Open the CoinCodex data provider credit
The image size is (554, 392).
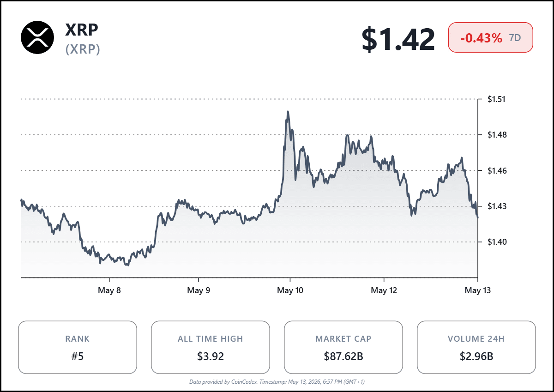(277, 382)
